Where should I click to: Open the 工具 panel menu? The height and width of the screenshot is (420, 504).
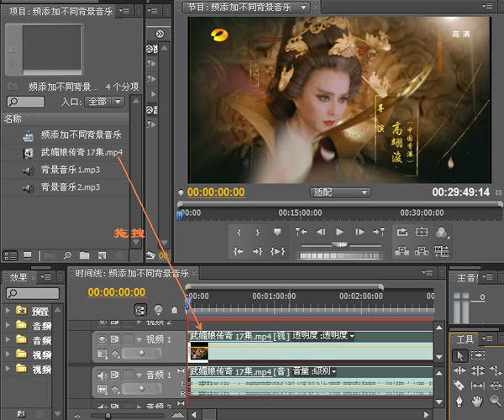pyautogui.click(x=487, y=339)
